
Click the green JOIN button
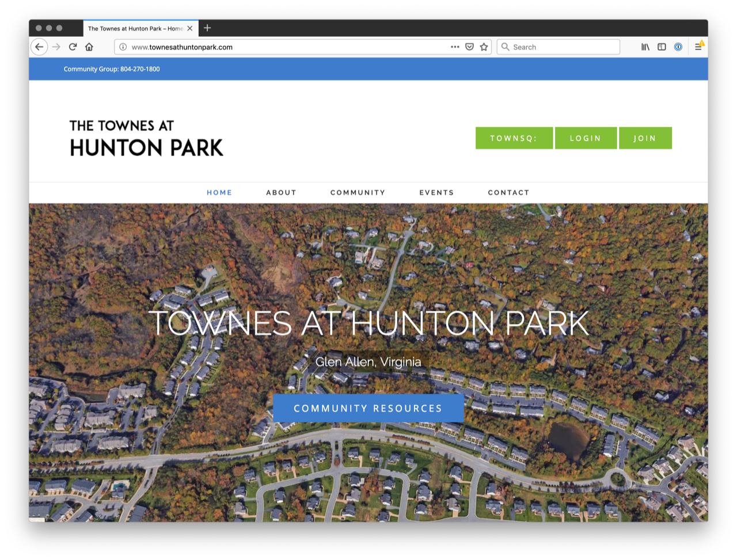[645, 138]
